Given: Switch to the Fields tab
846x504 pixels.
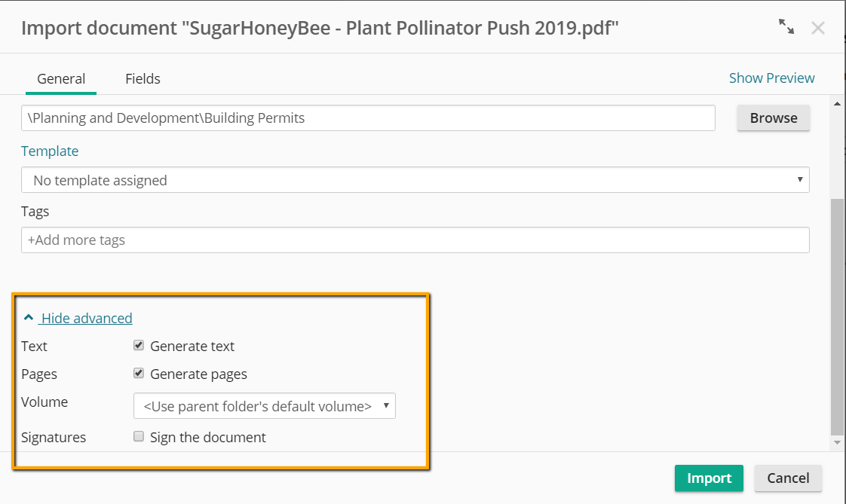Looking at the screenshot, I should coord(143,78).
